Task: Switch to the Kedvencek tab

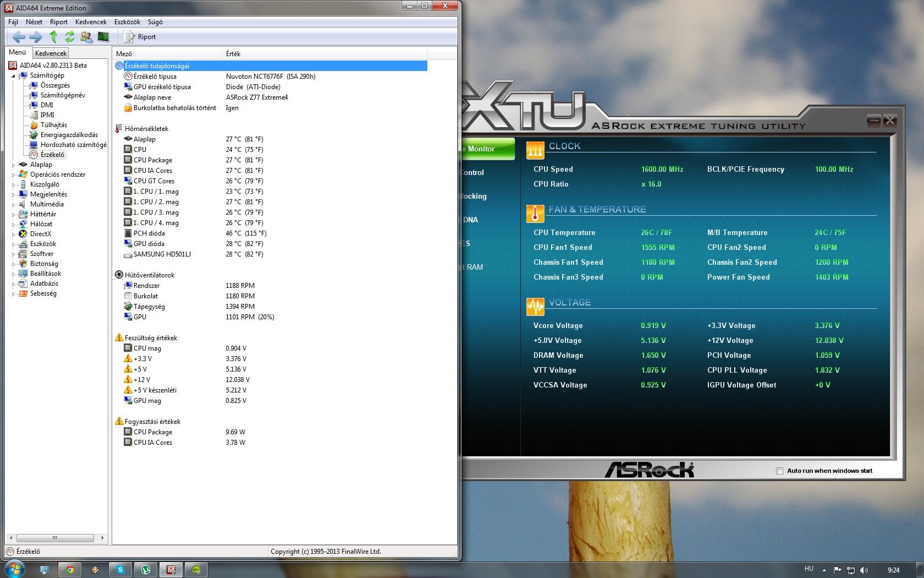Action: [51, 53]
